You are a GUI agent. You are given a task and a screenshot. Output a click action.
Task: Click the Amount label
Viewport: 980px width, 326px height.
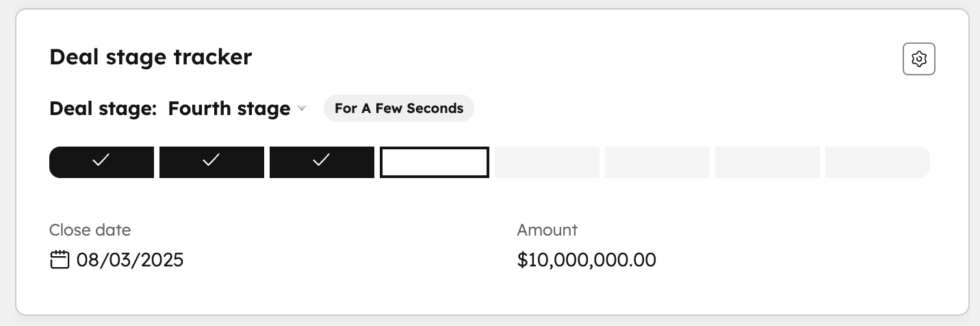[547, 229]
